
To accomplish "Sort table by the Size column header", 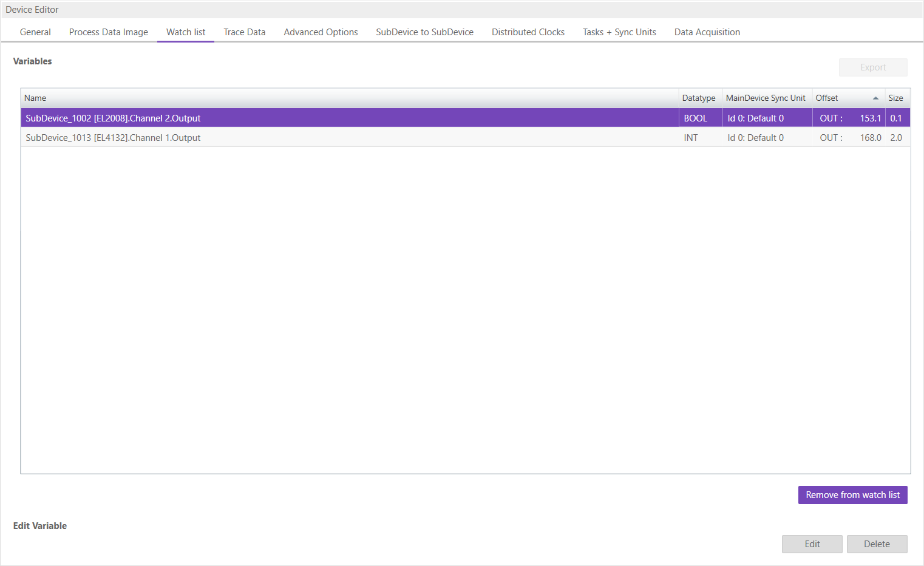I will pos(896,98).
